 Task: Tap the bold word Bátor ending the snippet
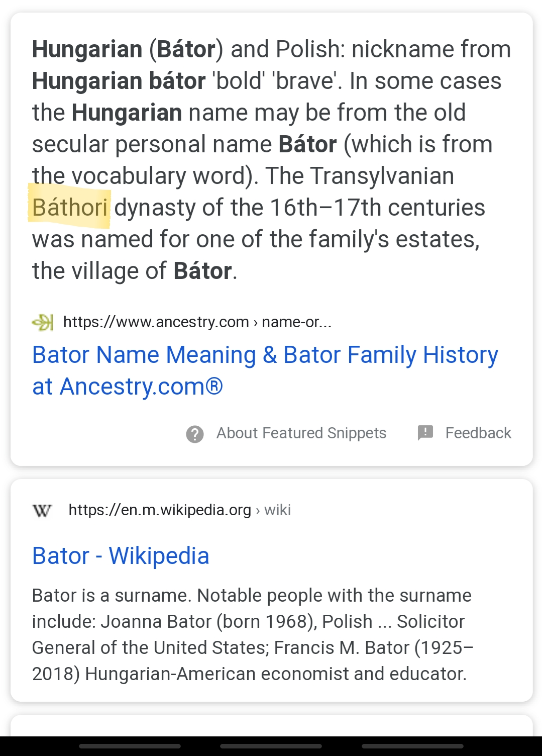(202, 271)
